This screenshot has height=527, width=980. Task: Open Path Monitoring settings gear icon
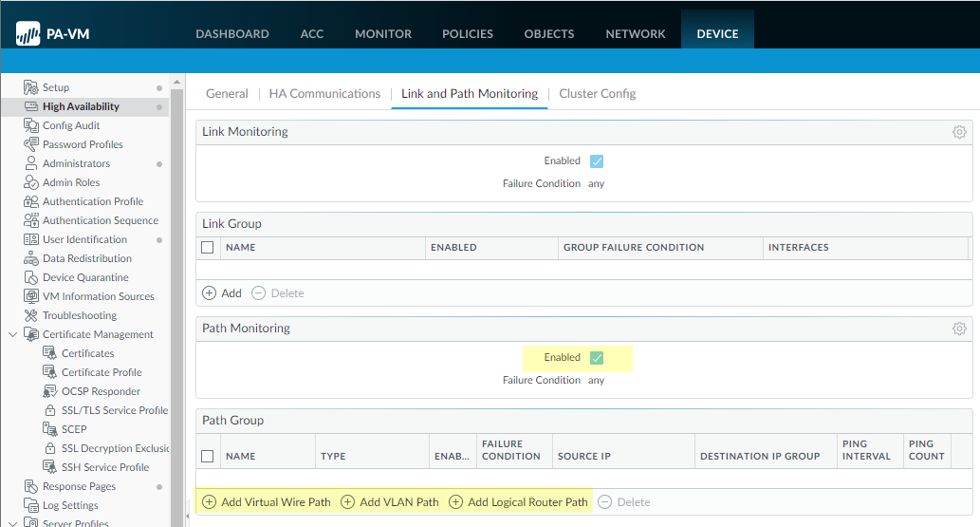[959, 329]
